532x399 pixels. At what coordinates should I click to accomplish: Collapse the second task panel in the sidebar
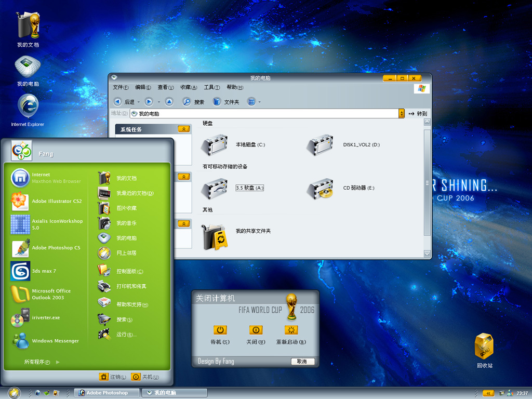tap(183, 177)
